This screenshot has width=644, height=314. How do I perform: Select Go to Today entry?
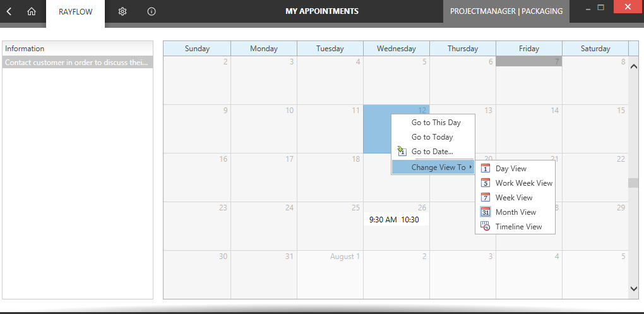click(433, 137)
